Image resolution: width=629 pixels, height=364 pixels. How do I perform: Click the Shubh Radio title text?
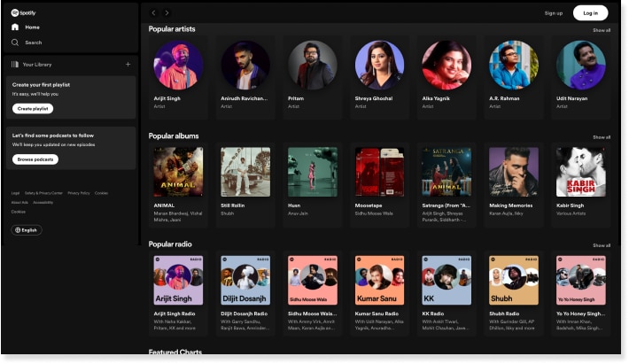[x=504, y=314]
